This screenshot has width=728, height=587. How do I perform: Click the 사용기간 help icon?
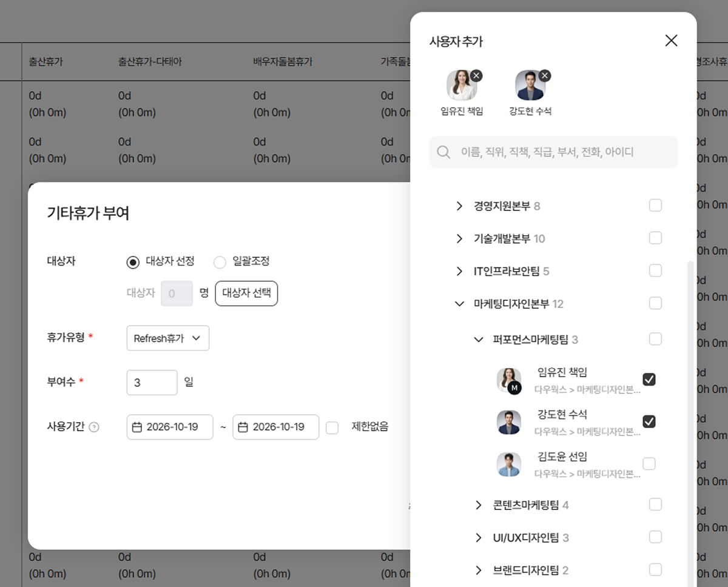click(x=94, y=427)
